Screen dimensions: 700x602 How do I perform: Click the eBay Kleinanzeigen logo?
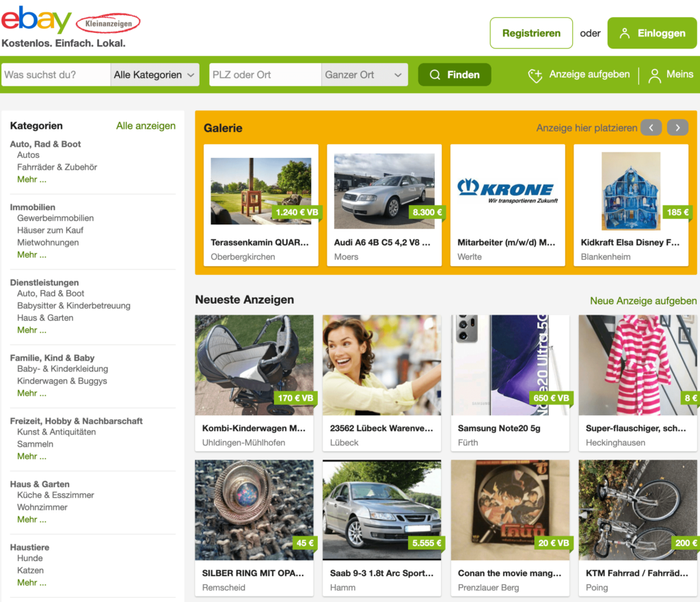tap(70, 21)
